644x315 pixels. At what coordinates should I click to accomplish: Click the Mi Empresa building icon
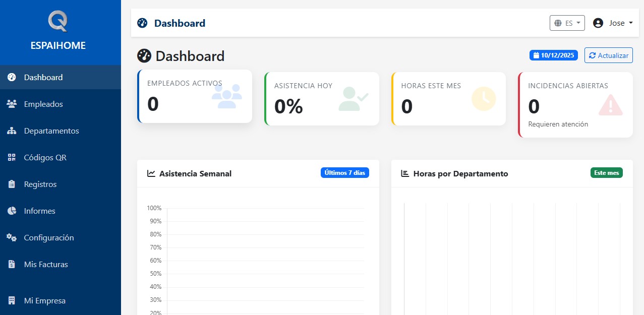point(11,300)
